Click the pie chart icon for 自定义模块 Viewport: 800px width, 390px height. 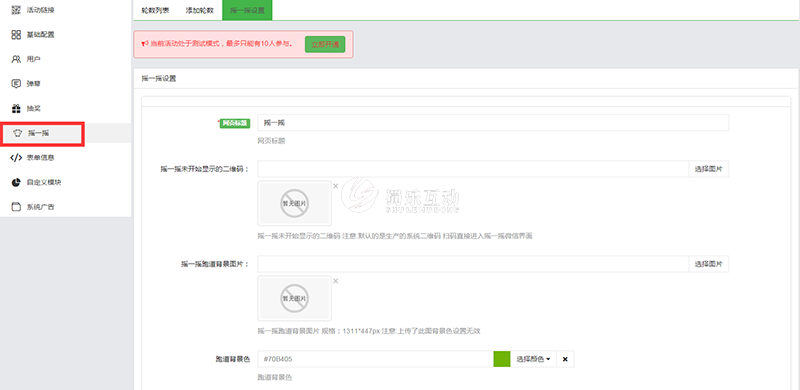point(16,182)
